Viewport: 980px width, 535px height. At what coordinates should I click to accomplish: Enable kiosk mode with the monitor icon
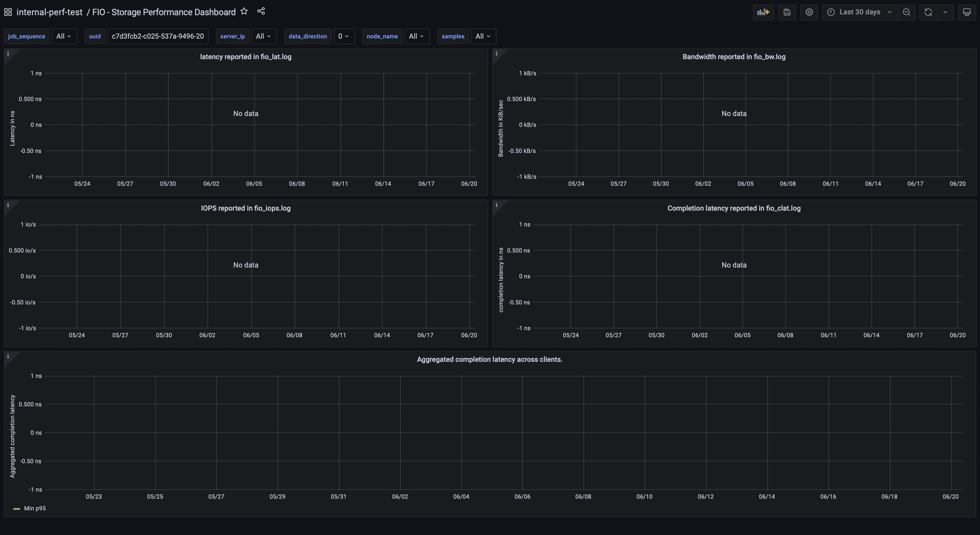[967, 12]
